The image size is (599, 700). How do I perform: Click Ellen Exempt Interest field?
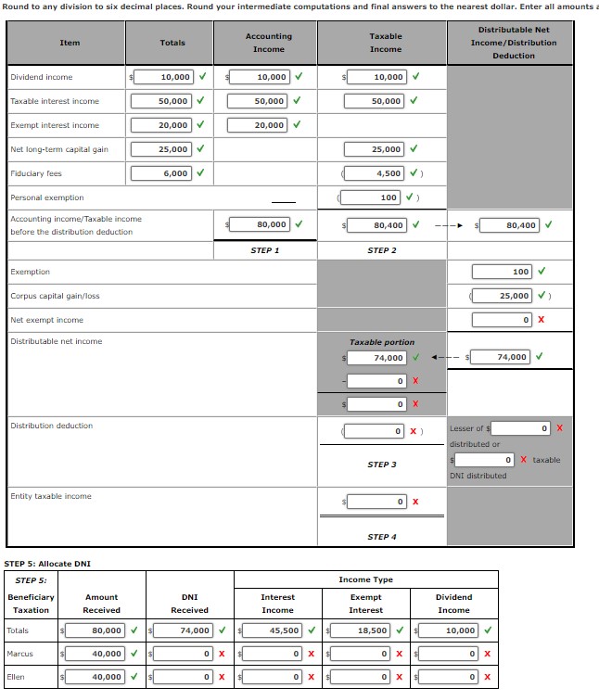[x=360, y=677]
